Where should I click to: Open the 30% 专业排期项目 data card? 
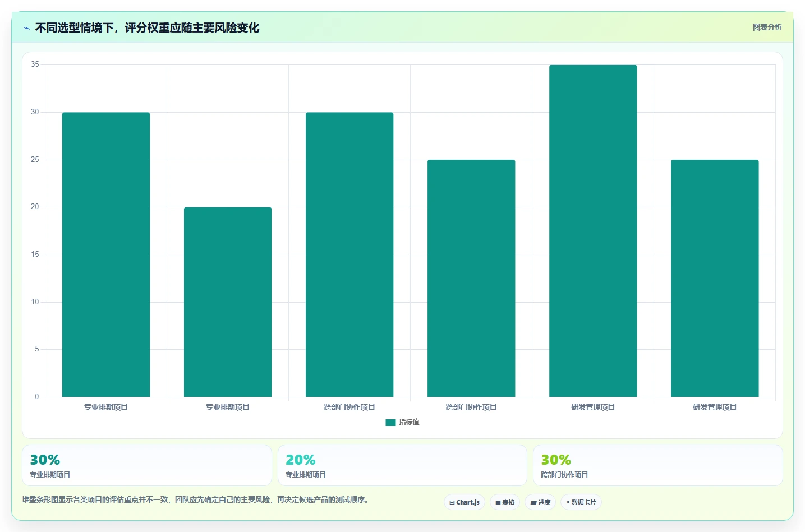(x=147, y=465)
